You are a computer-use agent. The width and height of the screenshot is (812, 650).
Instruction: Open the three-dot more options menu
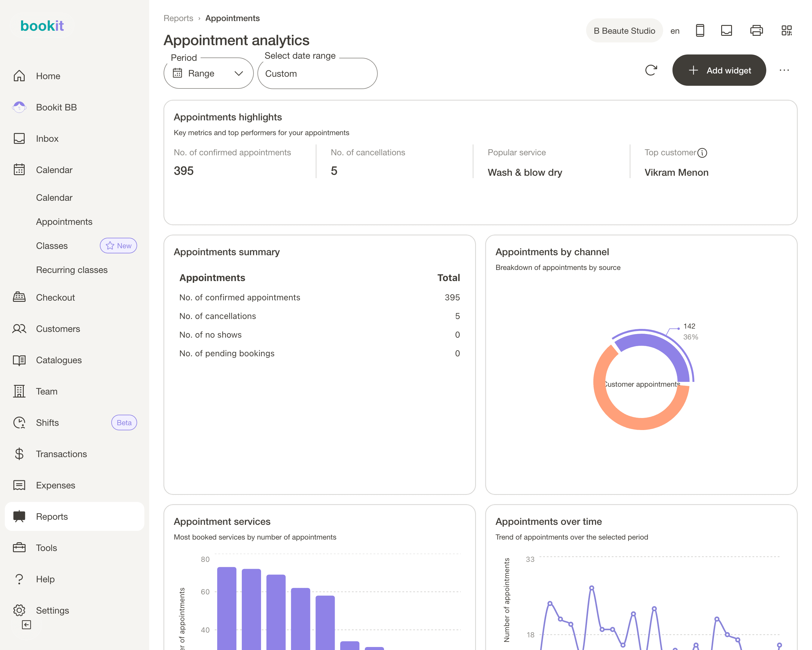784,70
